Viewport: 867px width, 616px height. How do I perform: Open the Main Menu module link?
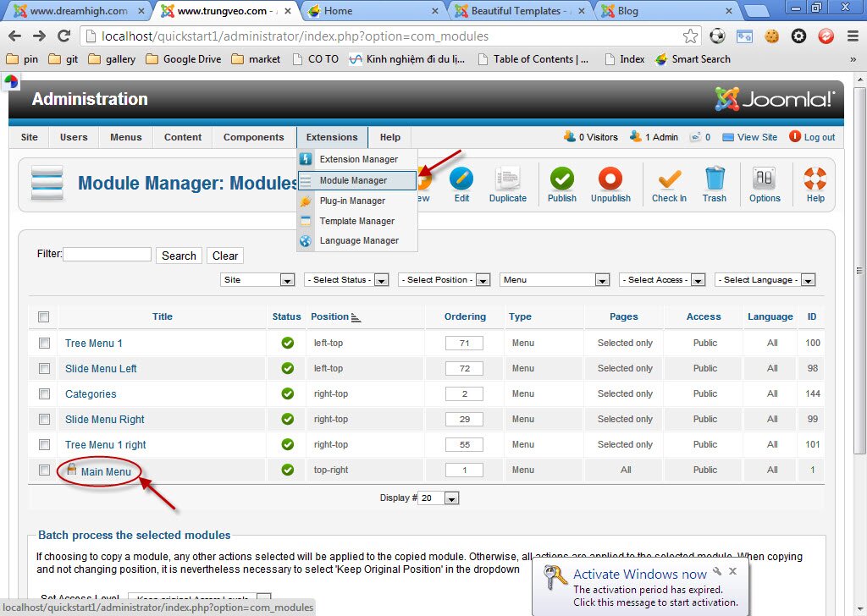tap(104, 470)
